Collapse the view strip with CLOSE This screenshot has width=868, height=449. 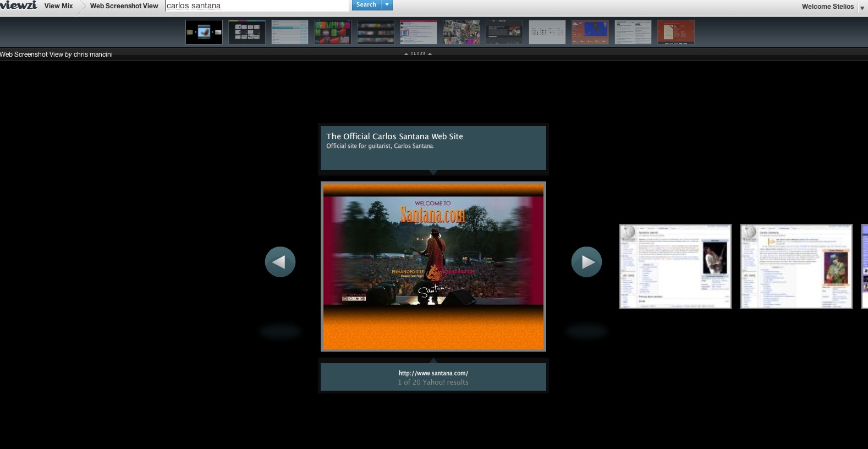[418, 54]
